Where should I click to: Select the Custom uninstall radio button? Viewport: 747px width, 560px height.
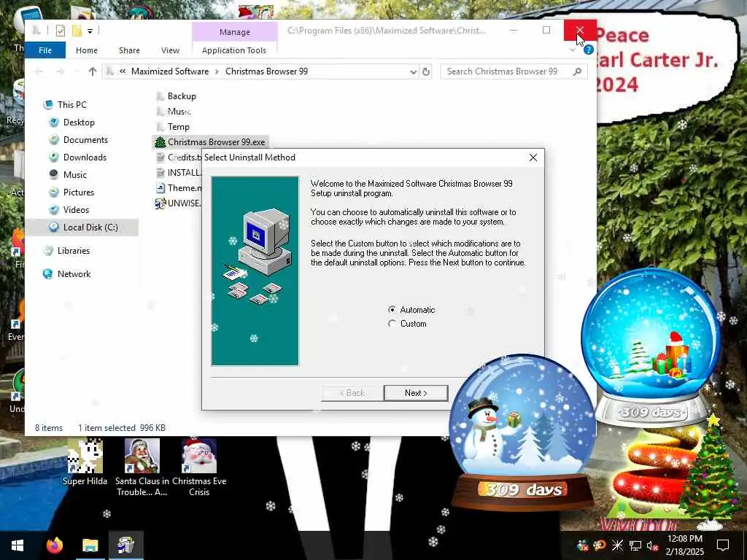pyautogui.click(x=407, y=323)
